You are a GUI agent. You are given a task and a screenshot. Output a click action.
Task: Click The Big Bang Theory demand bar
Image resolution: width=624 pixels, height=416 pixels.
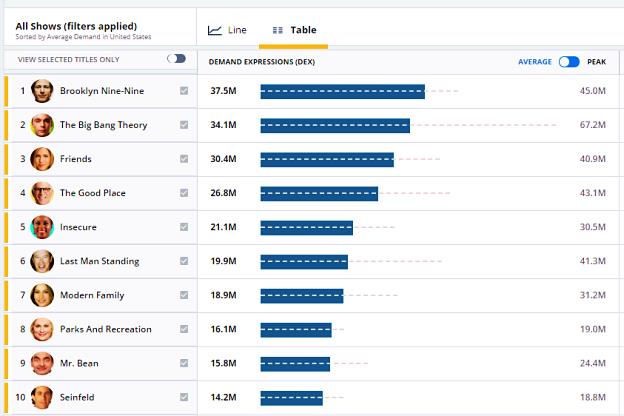coord(335,125)
